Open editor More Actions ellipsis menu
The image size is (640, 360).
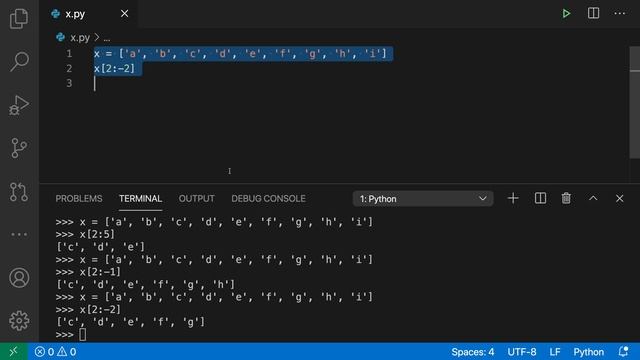(x=620, y=13)
